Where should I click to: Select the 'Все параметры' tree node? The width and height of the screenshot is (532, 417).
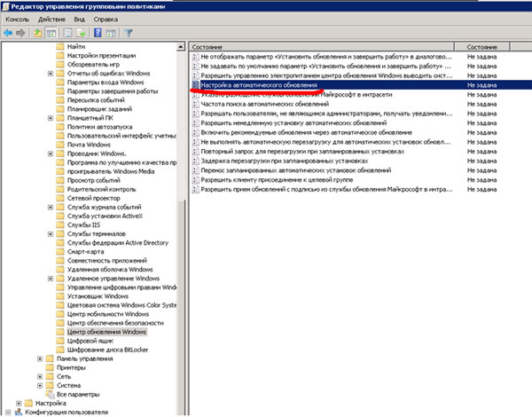86,393
